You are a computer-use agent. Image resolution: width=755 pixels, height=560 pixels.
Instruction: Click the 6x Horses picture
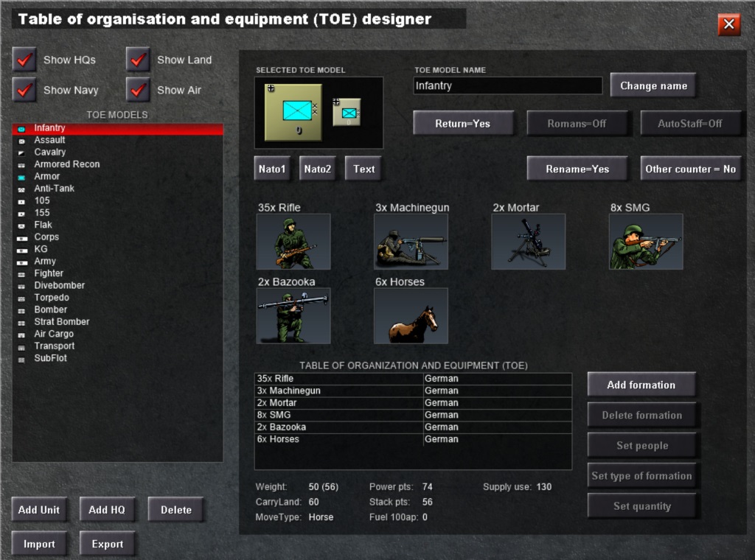tap(411, 315)
